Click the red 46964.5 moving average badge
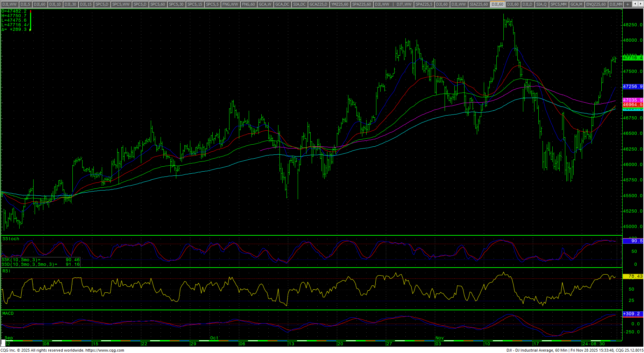Screen dimensions: 644x353 (x=633, y=105)
